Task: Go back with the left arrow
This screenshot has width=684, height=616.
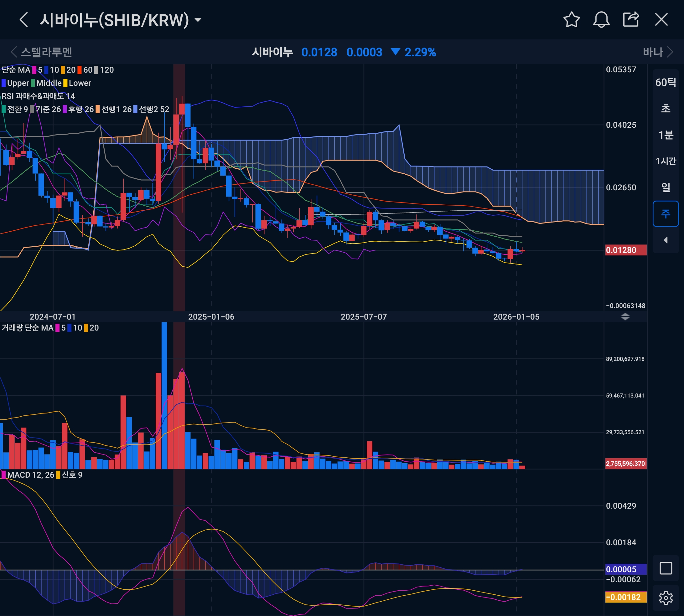Action: click(24, 20)
